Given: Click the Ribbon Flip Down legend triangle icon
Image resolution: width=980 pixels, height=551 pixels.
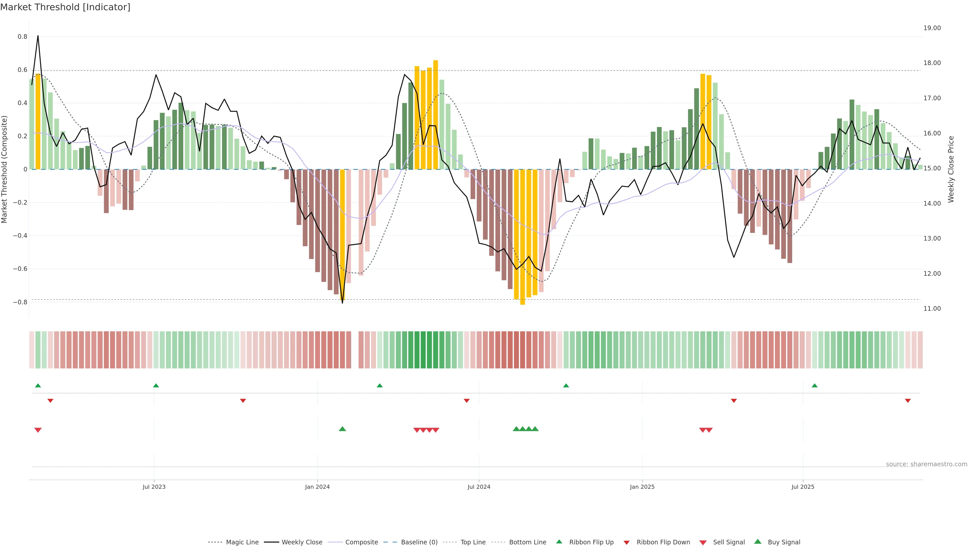Looking at the screenshot, I should point(626,543).
